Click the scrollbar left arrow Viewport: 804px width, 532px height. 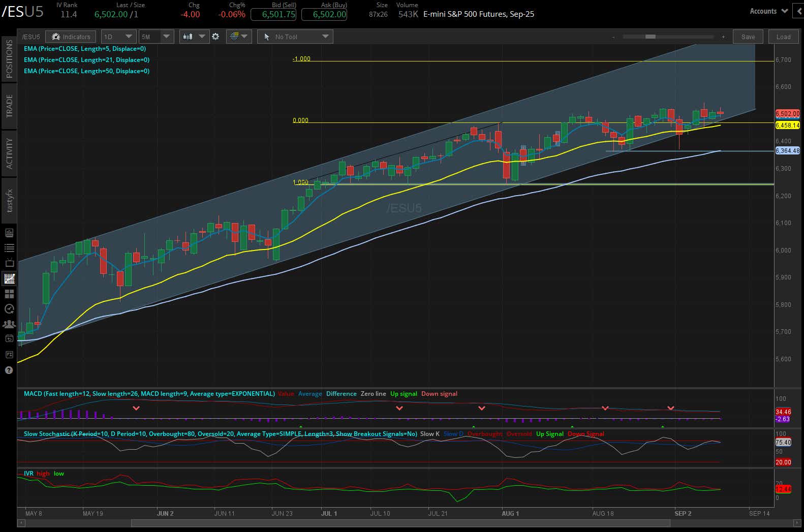coord(21,523)
